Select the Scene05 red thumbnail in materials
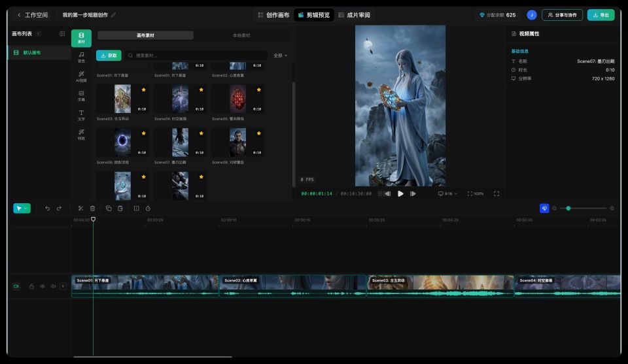Screen dimensions: 628x364 coord(238,99)
